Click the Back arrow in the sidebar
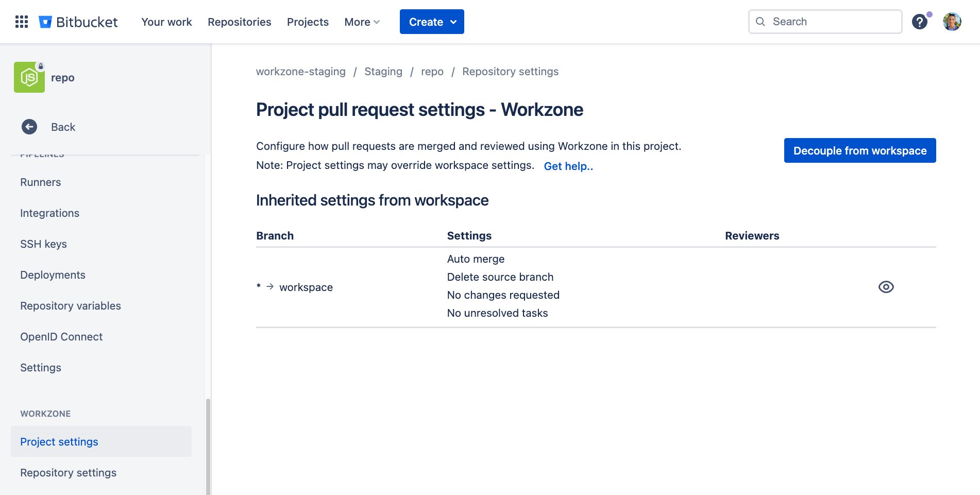This screenshot has width=980, height=495. tap(29, 127)
